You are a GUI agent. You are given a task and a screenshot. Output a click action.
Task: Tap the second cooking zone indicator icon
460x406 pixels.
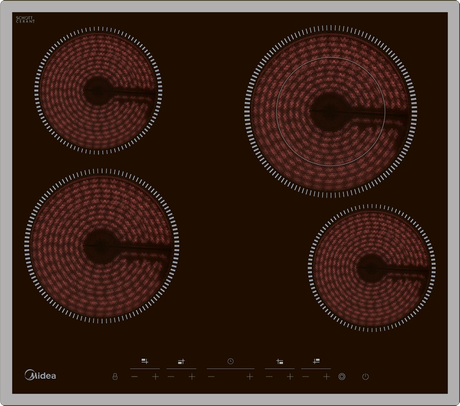pos(181,361)
